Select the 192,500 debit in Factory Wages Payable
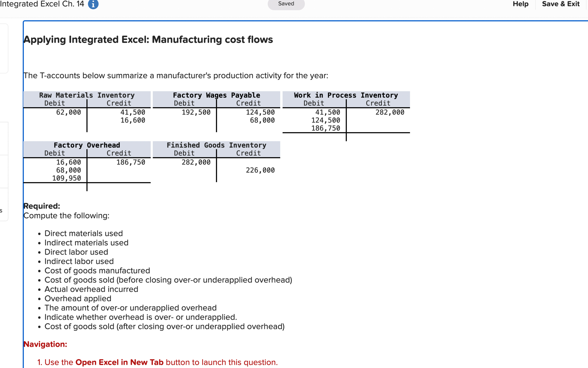This screenshot has width=588, height=368. point(196,112)
